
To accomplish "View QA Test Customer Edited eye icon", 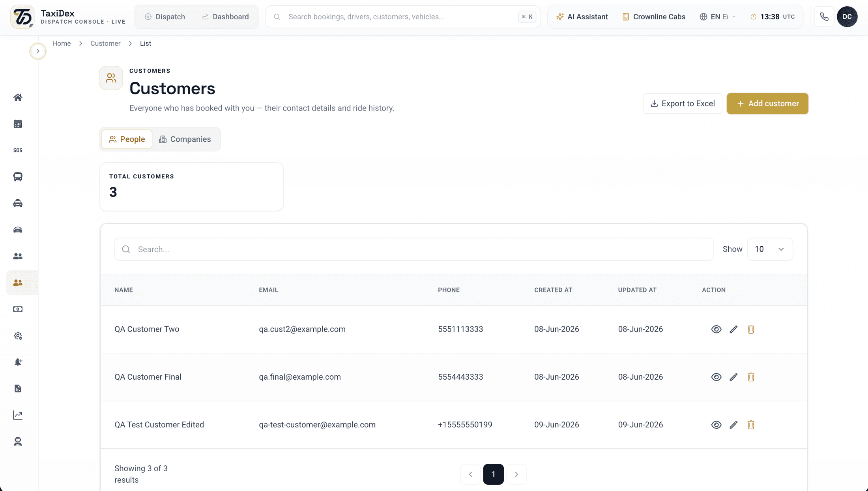I will pyautogui.click(x=716, y=425).
